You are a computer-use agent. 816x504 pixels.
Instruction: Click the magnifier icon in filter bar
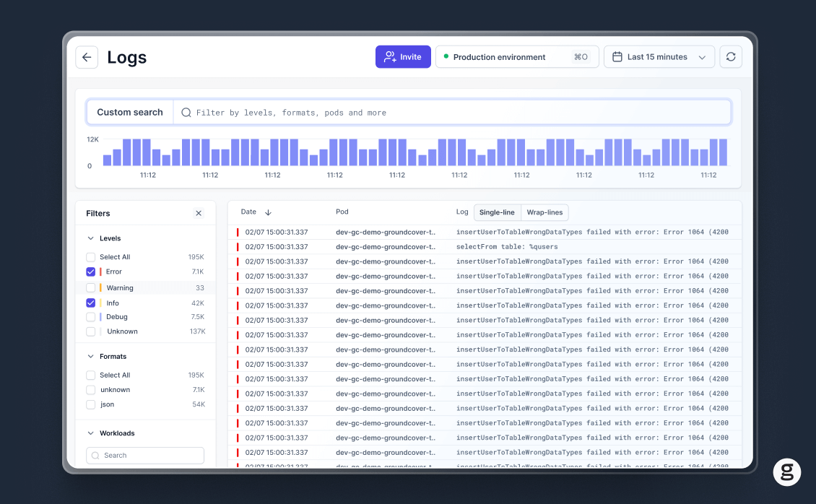point(186,113)
